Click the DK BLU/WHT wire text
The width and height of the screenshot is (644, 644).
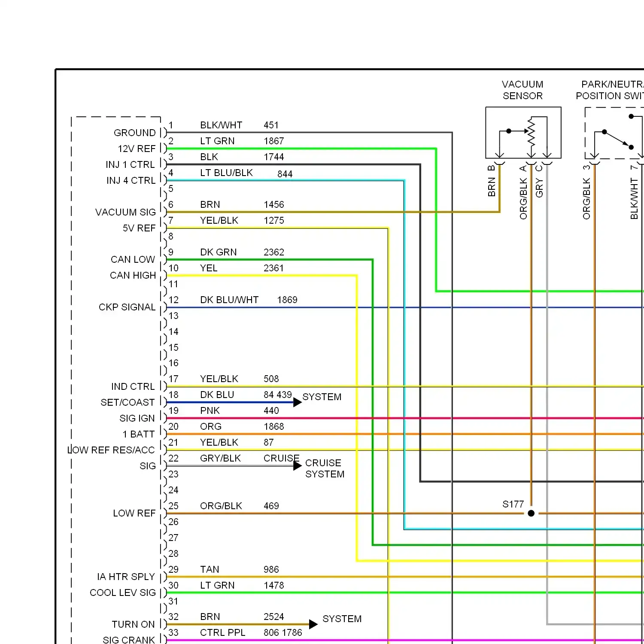point(229,300)
